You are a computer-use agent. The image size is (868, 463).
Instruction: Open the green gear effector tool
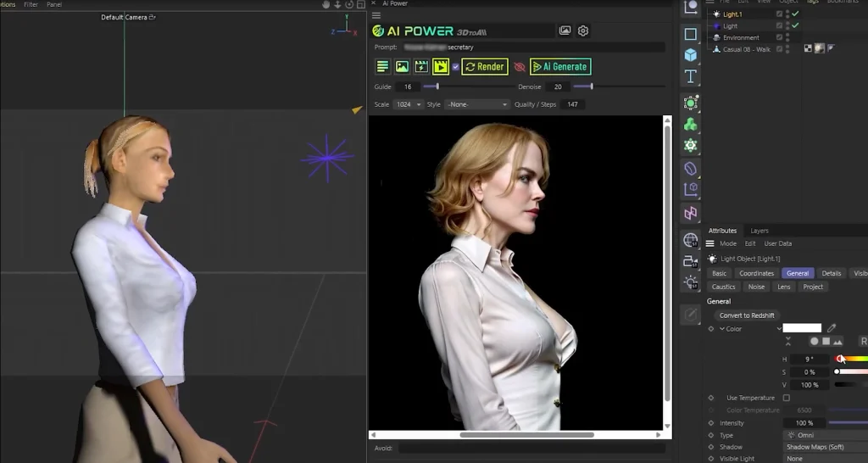click(x=690, y=146)
